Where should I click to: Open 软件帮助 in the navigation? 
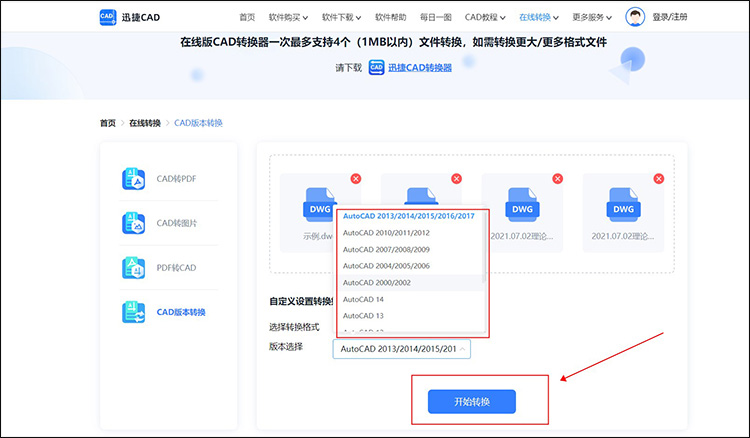[x=391, y=17]
